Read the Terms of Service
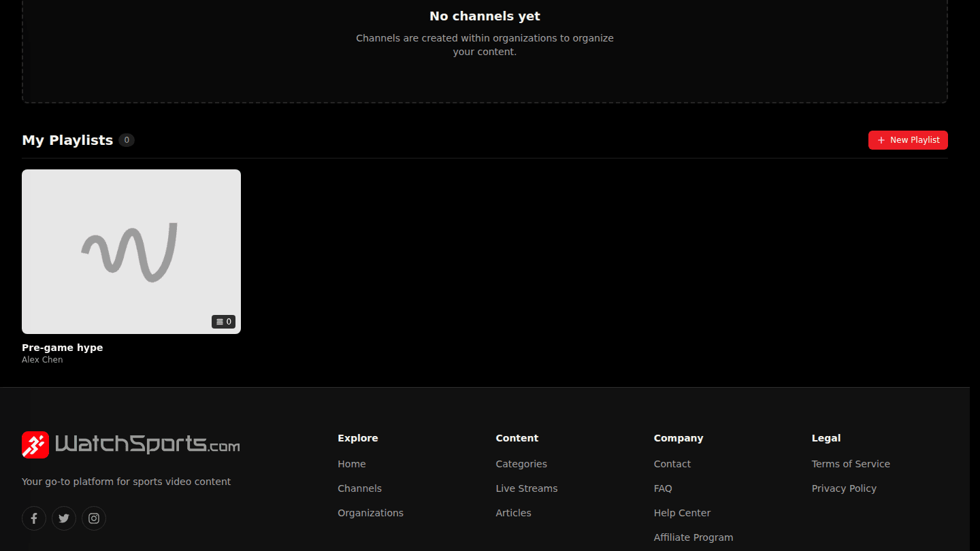 click(851, 464)
